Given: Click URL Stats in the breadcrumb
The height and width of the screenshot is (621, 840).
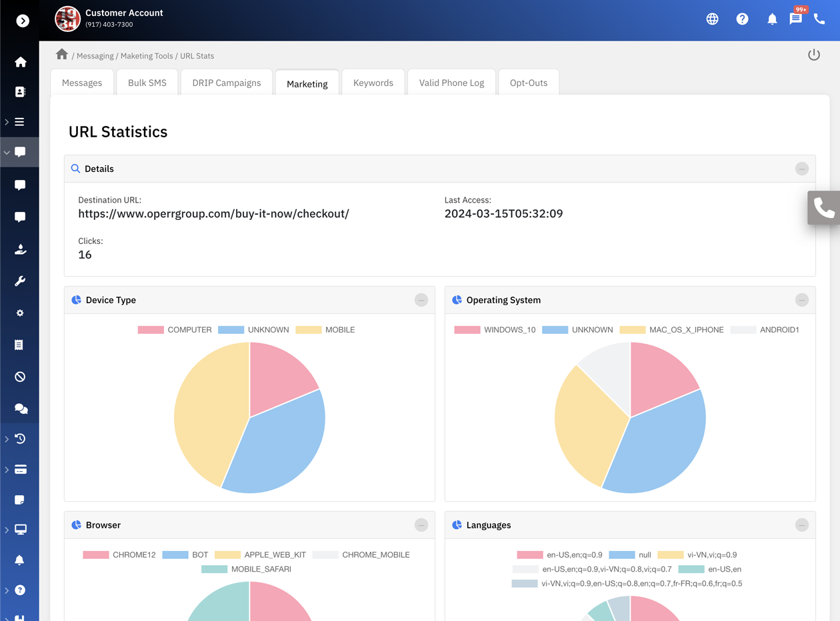Looking at the screenshot, I should pos(197,56).
